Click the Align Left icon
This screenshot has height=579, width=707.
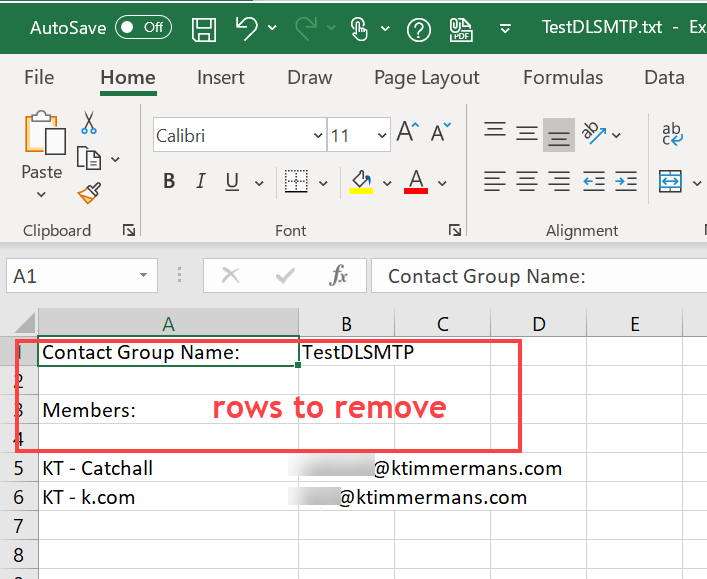pos(495,181)
